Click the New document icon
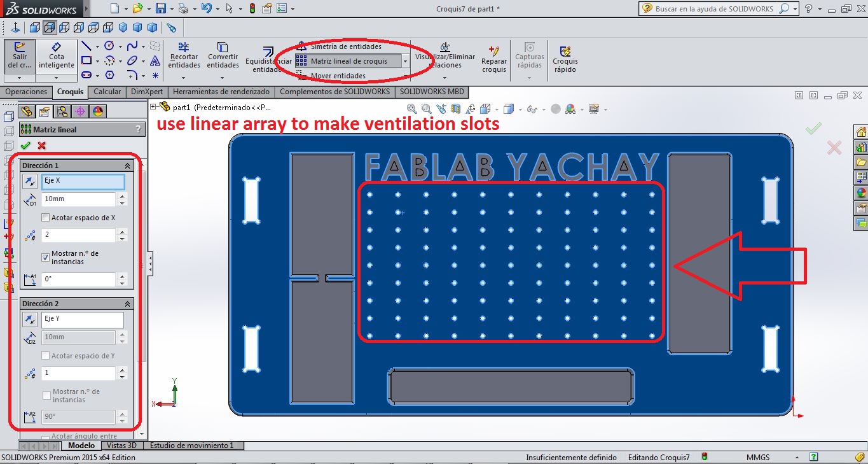This screenshot has width=868, height=464. point(114,8)
